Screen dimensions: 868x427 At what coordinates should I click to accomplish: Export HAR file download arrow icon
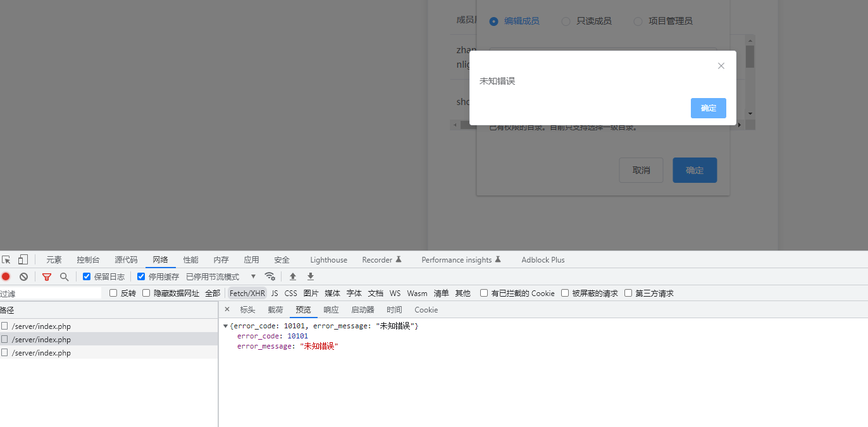tap(311, 276)
